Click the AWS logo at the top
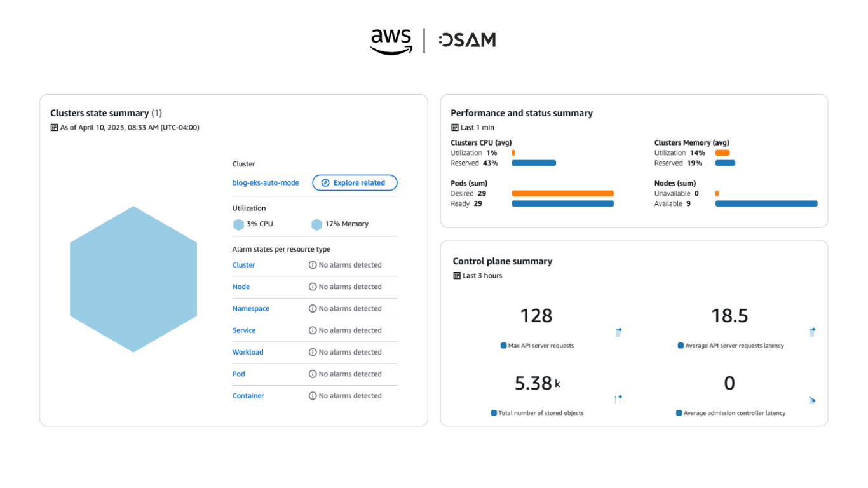 click(x=390, y=39)
